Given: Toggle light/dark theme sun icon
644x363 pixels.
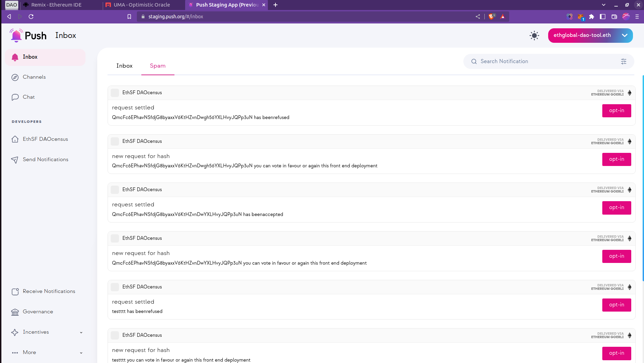Looking at the screenshot, I should coord(534,36).
